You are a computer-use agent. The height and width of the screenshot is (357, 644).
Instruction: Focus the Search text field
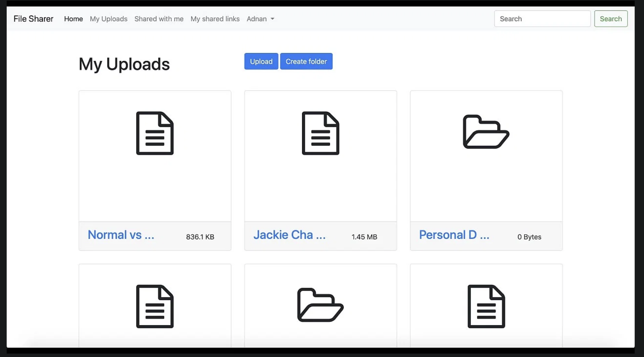[542, 19]
